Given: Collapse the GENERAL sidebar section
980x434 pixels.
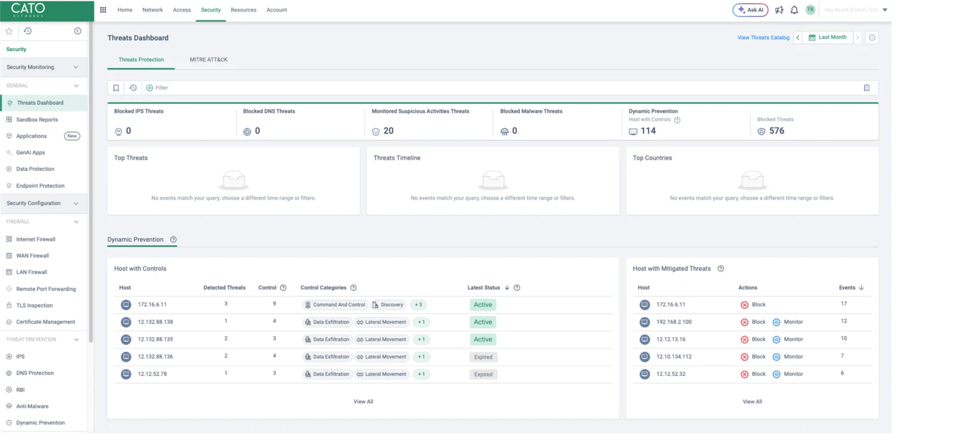Looking at the screenshot, I should pos(77,85).
